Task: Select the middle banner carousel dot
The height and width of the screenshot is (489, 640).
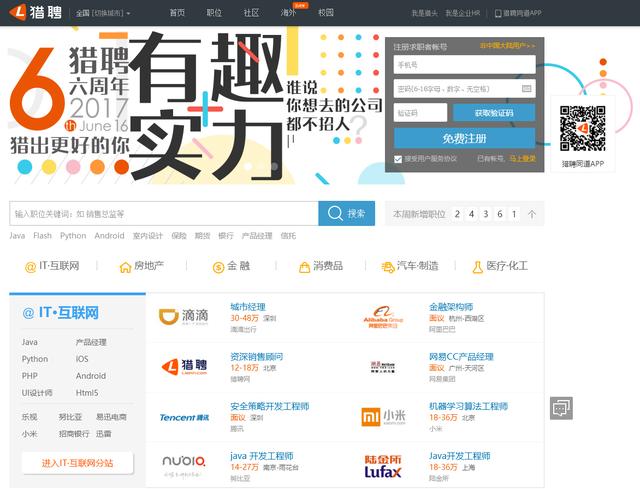Action: point(261,167)
